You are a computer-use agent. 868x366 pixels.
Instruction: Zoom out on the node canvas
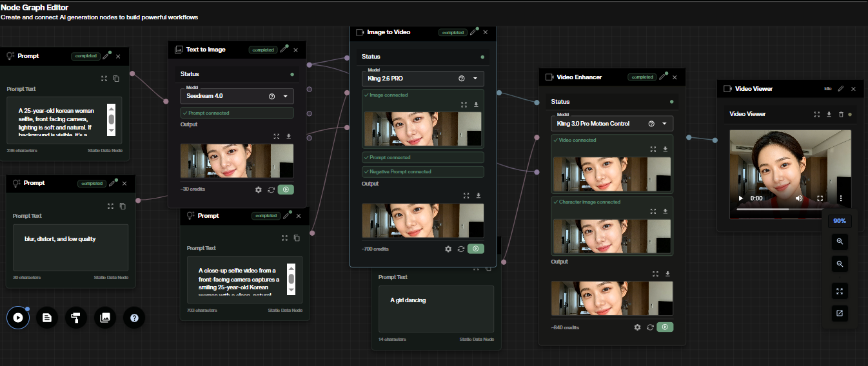click(x=840, y=264)
